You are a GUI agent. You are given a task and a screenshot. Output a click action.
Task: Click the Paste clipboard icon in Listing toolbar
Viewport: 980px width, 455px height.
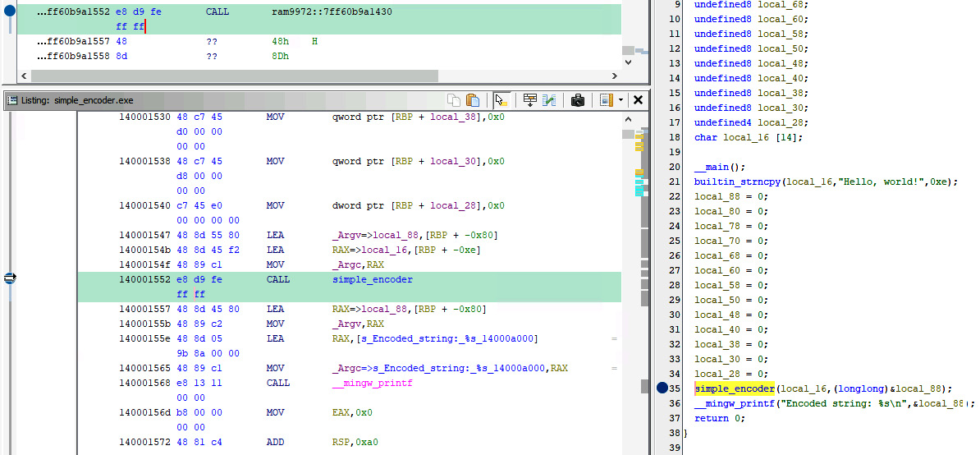click(473, 100)
